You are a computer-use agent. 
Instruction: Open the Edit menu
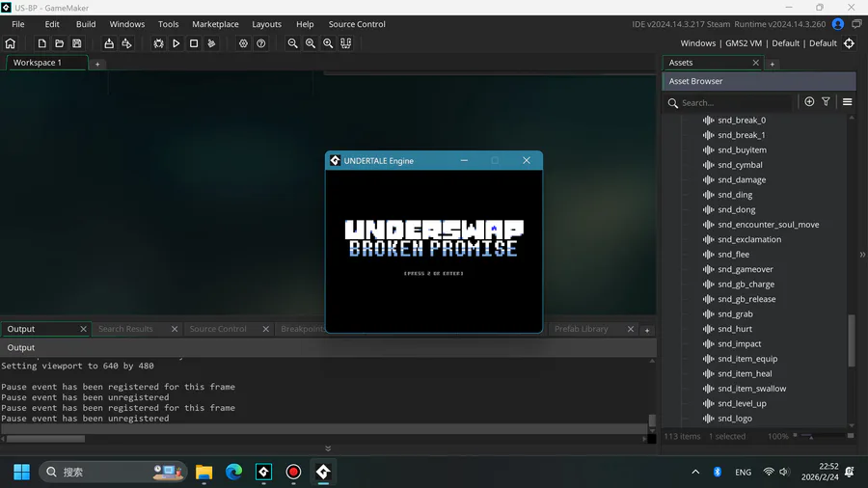[52, 24]
